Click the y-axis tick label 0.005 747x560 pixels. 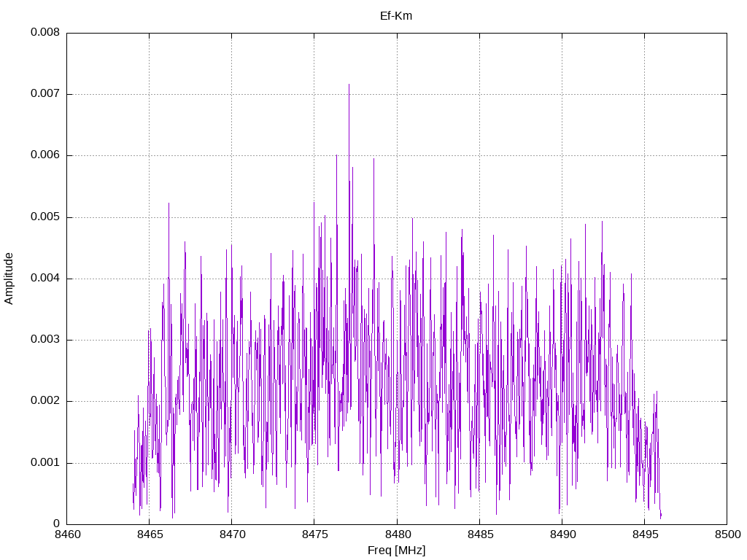click(x=45, y=217)
